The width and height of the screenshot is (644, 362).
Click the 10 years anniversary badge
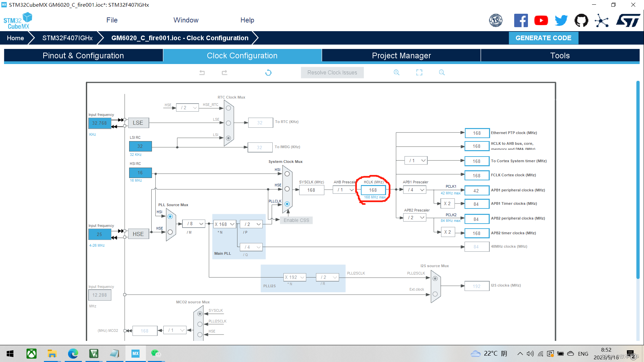(x=496, y=20)
